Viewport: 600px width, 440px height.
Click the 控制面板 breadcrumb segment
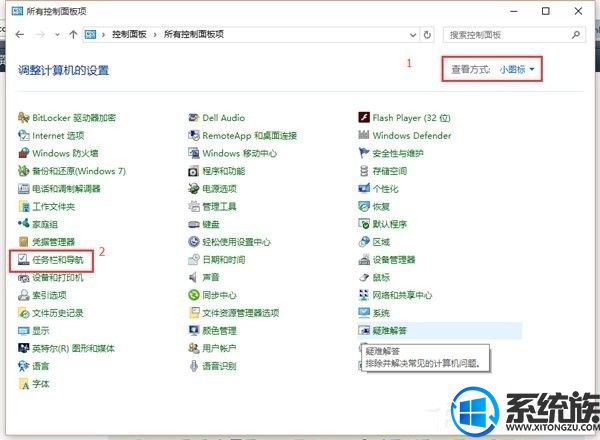[129, 34]
